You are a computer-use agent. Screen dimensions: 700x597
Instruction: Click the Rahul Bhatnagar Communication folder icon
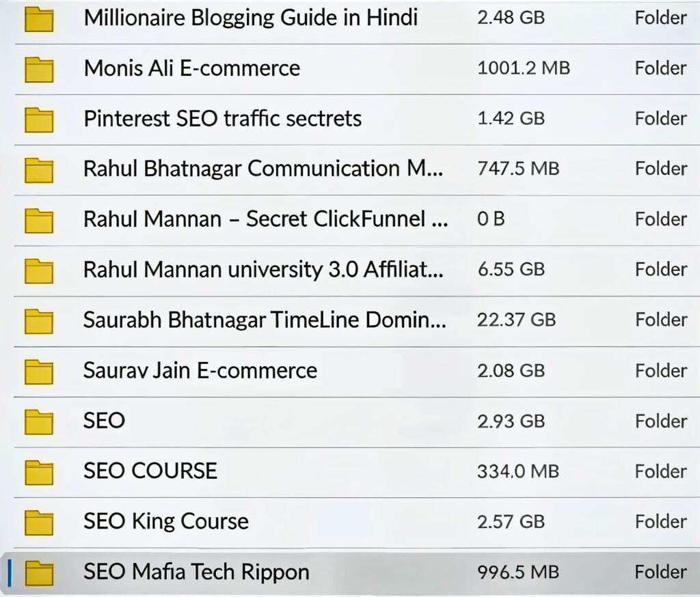(x=39, y=169)
